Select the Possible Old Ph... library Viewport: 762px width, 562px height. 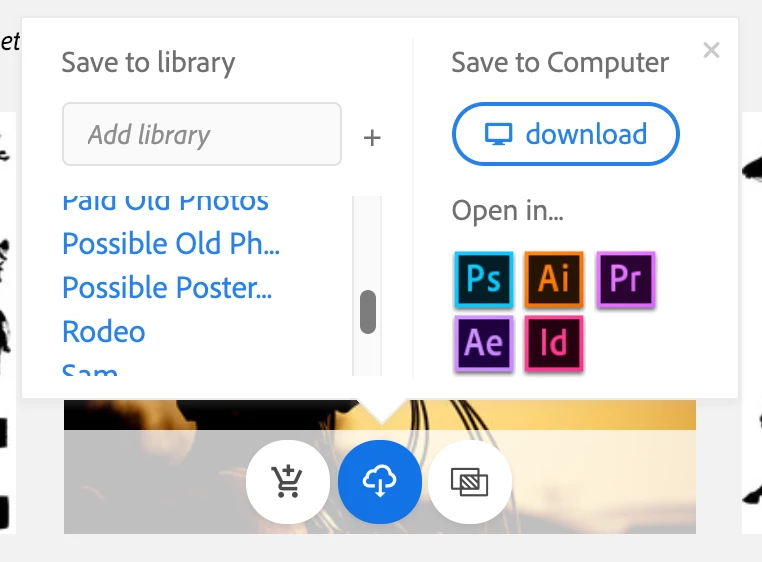pos(171,243)
